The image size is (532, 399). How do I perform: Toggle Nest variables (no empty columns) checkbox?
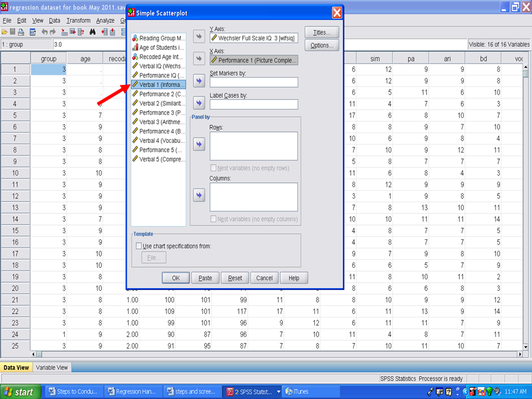213,219
